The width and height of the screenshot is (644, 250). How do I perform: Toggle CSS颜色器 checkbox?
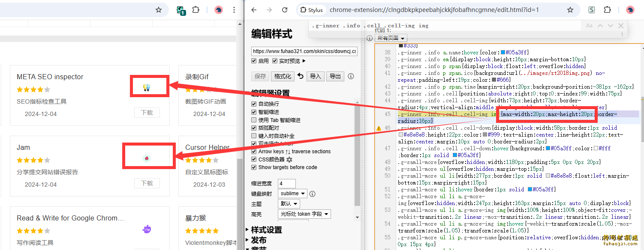pyautogui.click(x=254, y=160)
